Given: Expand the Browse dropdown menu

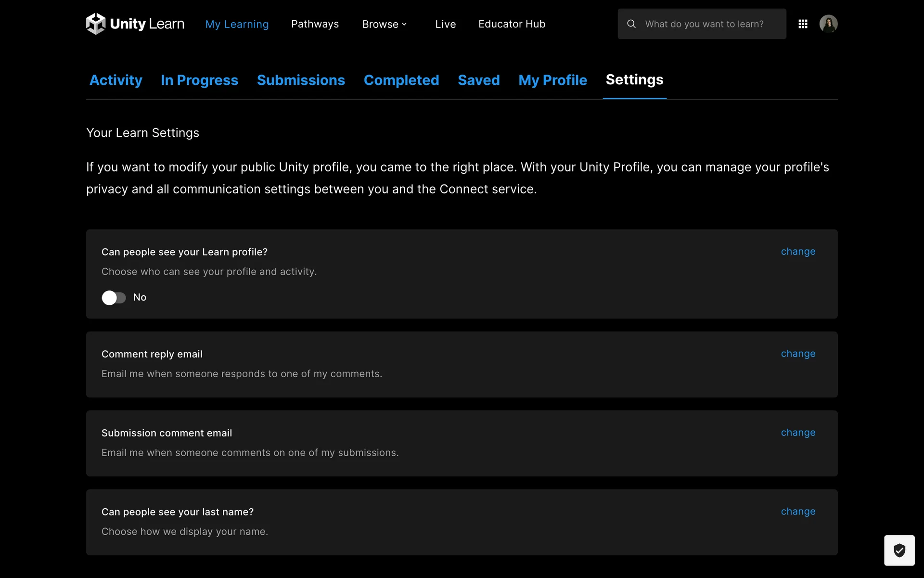Looking at the screenshot, I should click(x=384, y=24).
